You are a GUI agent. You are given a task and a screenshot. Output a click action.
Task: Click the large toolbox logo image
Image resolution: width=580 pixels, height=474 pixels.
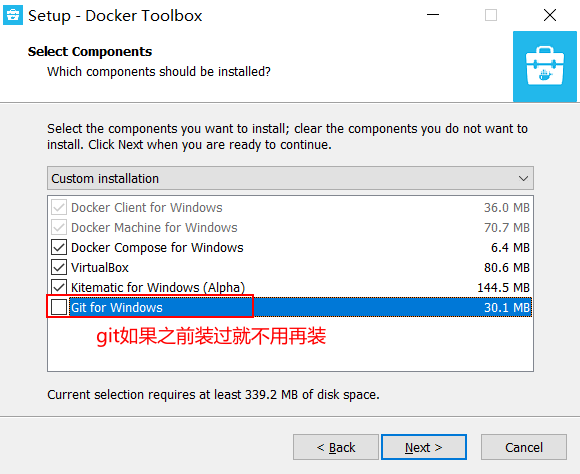544,67
